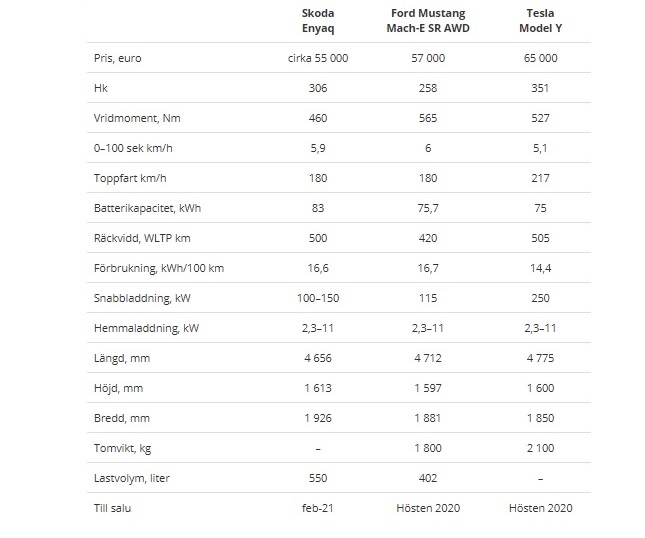
Task: Click the Skoda Enyaq column header
Action: [318, 21]
